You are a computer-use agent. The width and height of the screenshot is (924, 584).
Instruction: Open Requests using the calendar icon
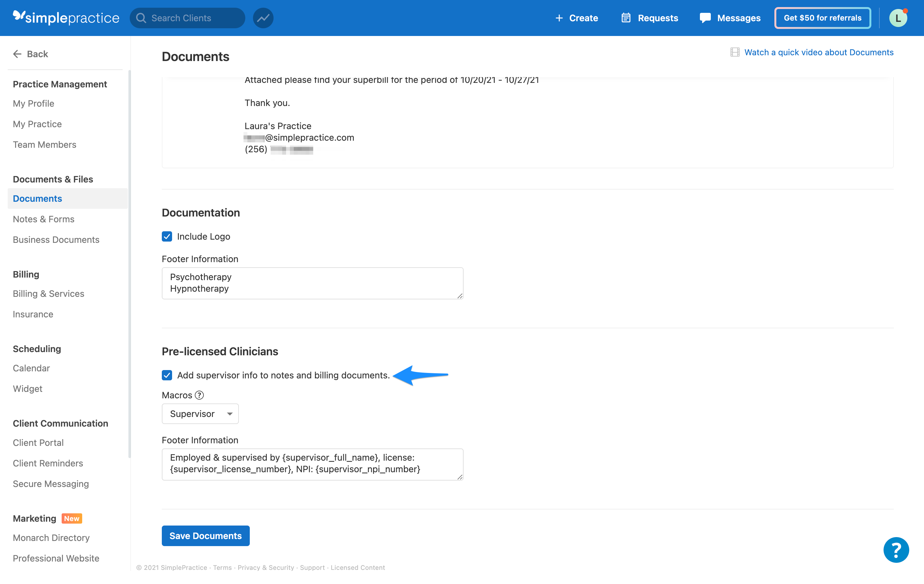coord(626,18)
